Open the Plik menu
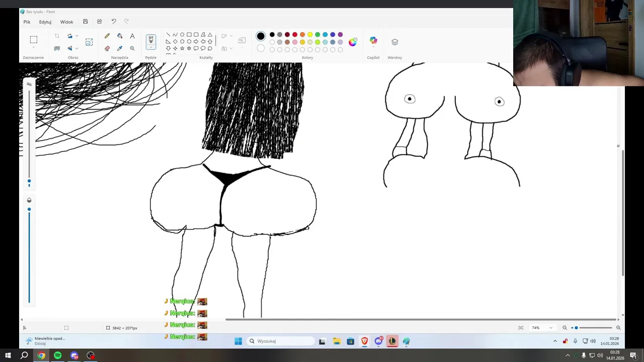 point(27,22)
